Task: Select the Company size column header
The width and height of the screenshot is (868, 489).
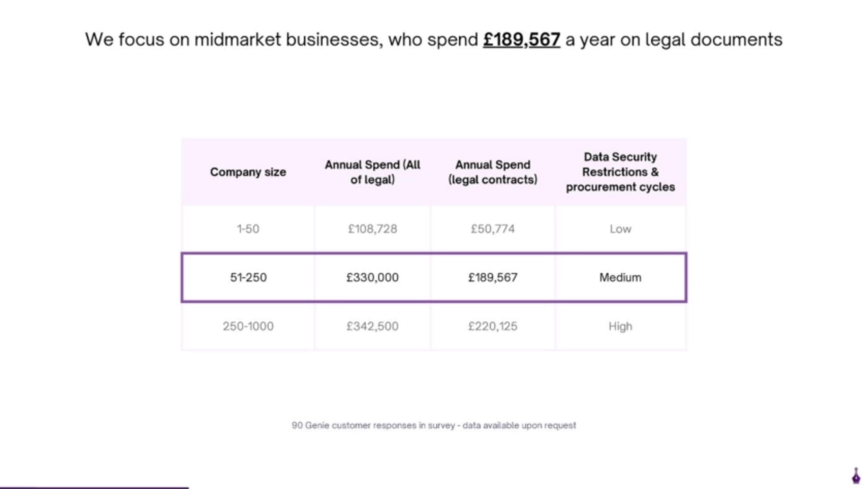Action: point(248,172)
